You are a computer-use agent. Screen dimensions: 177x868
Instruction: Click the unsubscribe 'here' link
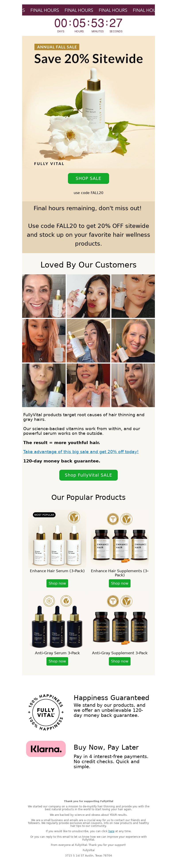(x=111, y=831)
